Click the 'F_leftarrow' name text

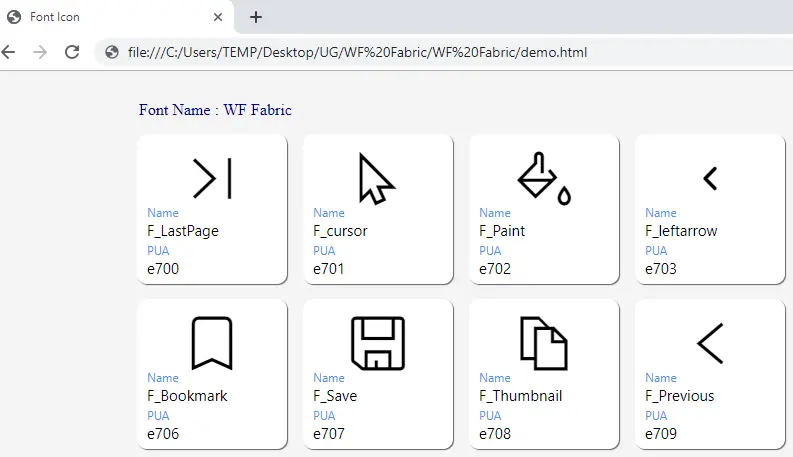(x=681, y=231)
